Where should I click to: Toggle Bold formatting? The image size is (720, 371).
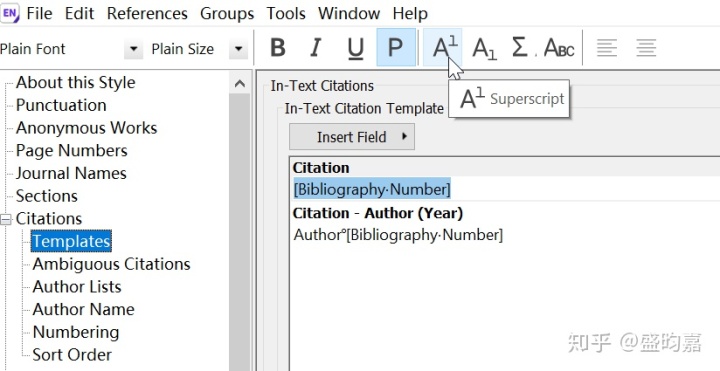click(x=278, y=48)
